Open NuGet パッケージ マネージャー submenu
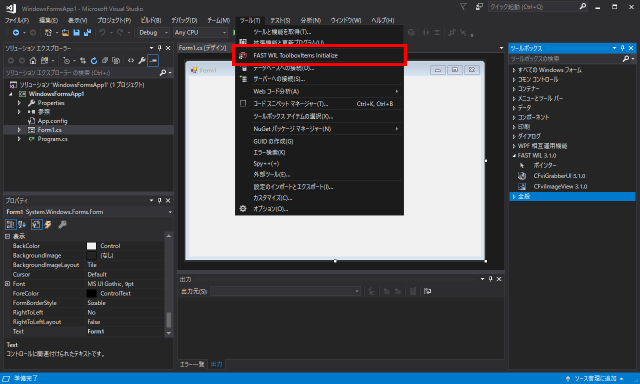The image size is (640, 384). 320,129
